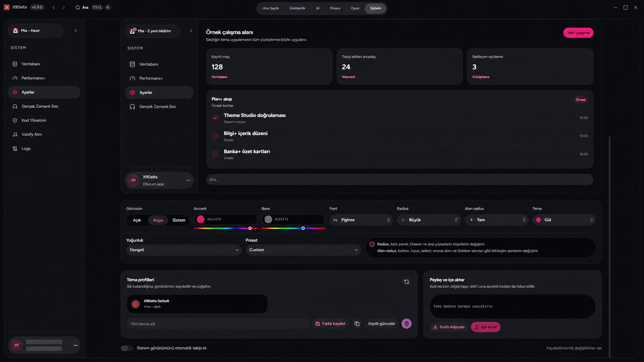Open the Ana Sayfa tab
Screen dimensions: 644x362
[x=271, y=8]
